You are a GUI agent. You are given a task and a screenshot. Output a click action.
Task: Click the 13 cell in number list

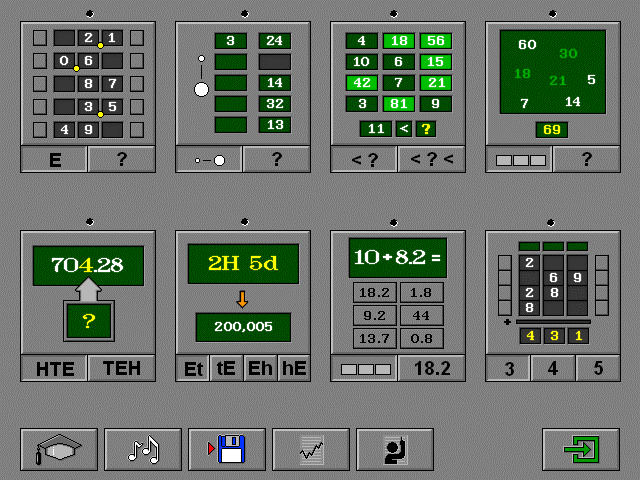point(274,125)
